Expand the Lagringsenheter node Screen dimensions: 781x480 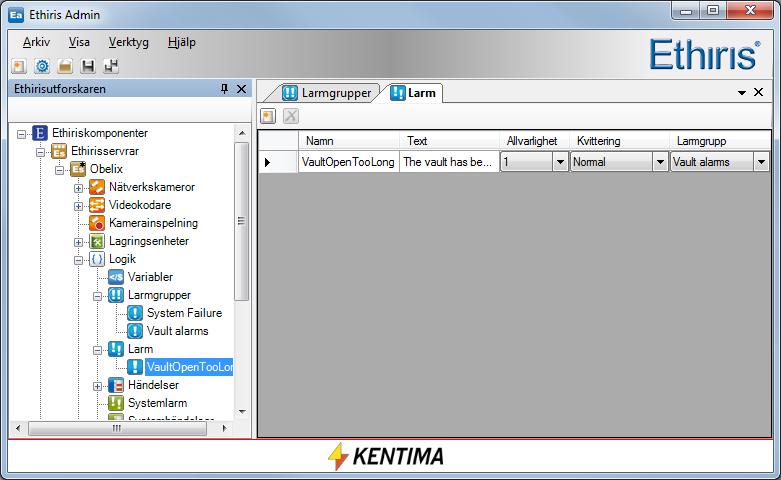tap(78, 242)
